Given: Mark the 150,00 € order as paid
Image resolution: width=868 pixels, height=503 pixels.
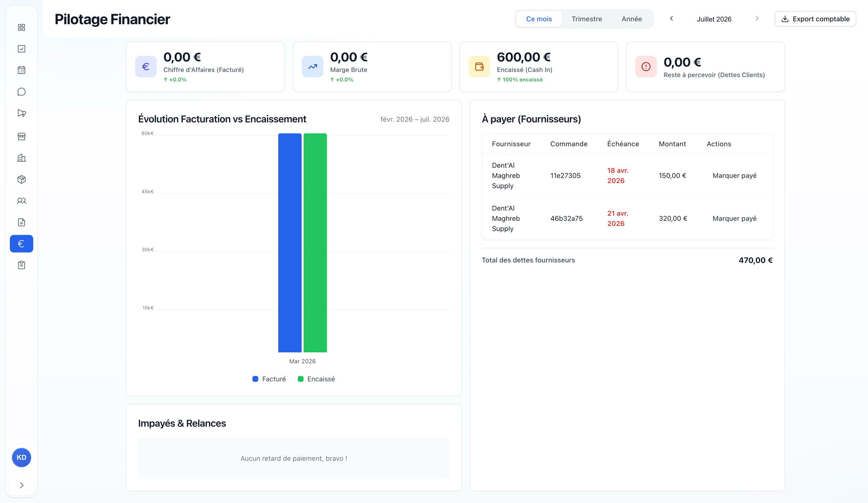Looking at the screenshot, I should point(734,176).
